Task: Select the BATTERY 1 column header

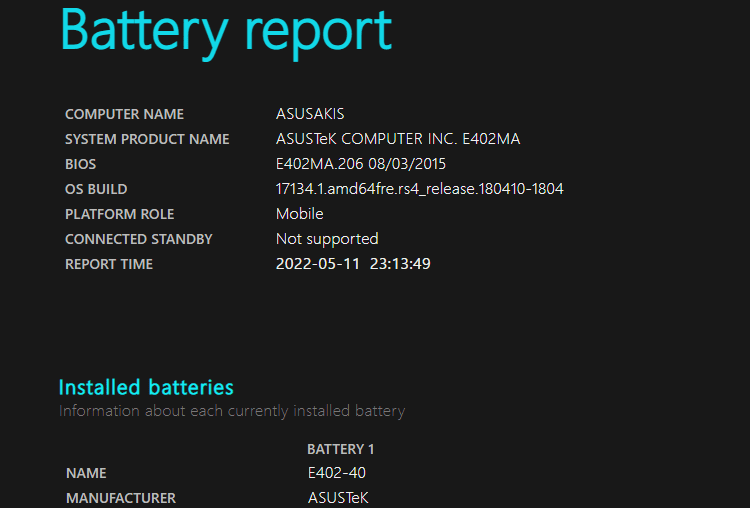Action: tap(341, 449)
